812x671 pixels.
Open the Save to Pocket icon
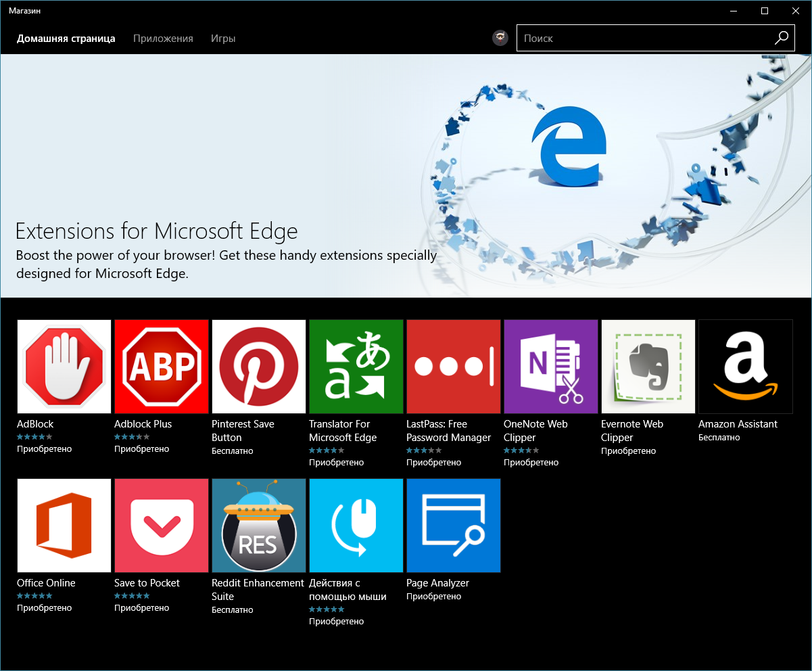click(162, 526)
